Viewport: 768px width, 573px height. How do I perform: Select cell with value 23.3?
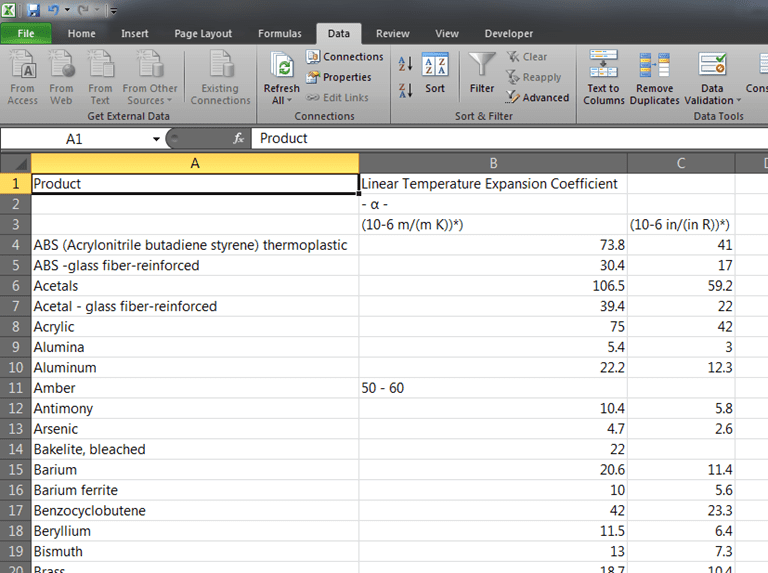pyautogui.click(x=681, y=511)
